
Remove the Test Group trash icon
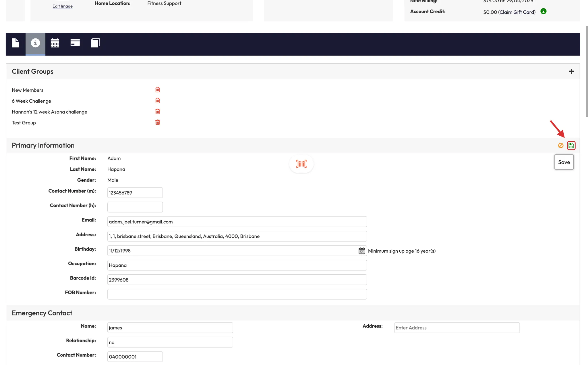click(157, 122)
